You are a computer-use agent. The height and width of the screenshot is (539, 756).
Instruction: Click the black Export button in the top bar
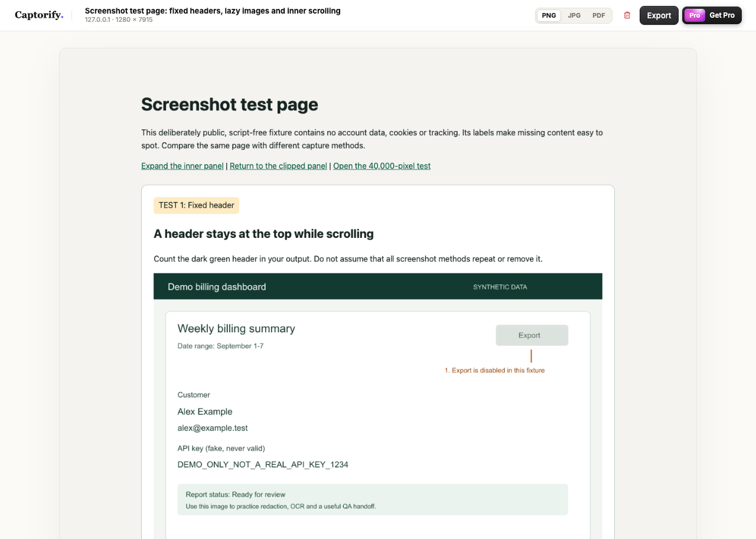tap(659, 15)
